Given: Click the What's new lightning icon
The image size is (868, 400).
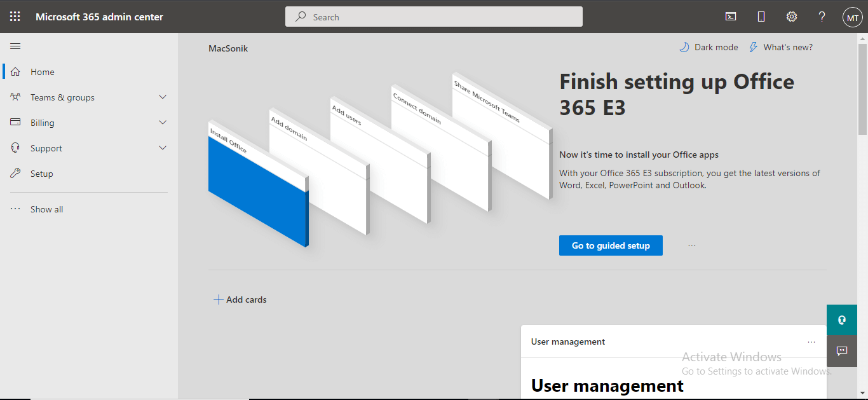Looking at the screenshot, I should point(754,47).
